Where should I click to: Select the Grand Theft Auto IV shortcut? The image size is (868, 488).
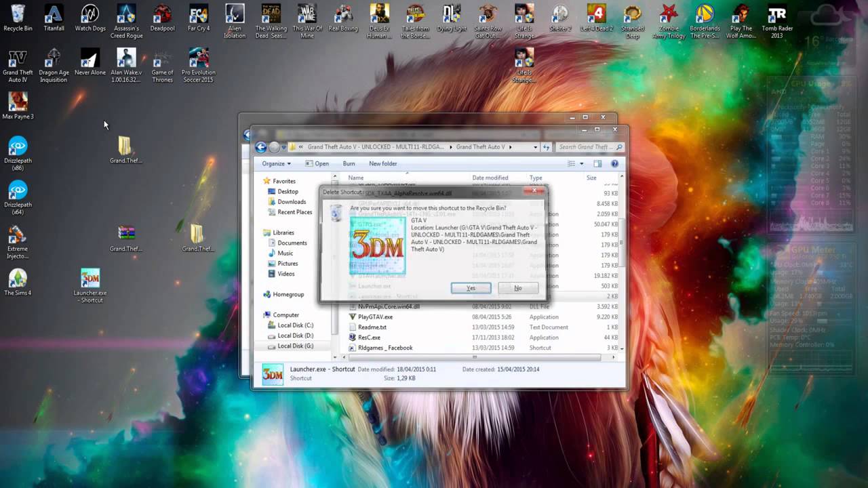tap(18, 66)
